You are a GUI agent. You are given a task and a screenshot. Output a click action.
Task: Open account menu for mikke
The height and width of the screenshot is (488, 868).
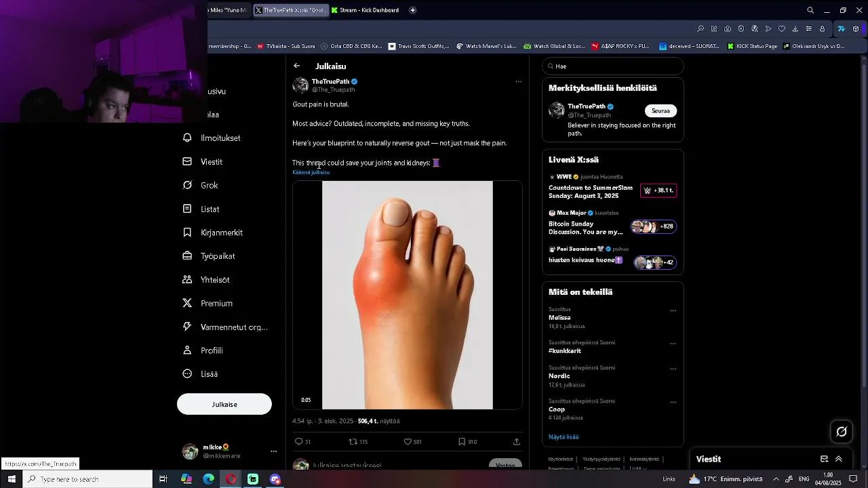coord(273,451)
